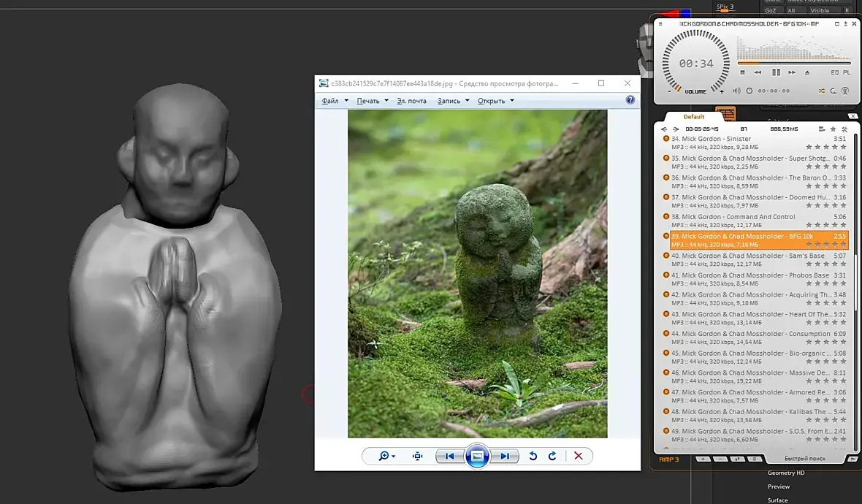Image resolution: width=862 pixels, height=504 pixels.
Task: Skip to the previous track in AIMP
Action: point(758,72)
